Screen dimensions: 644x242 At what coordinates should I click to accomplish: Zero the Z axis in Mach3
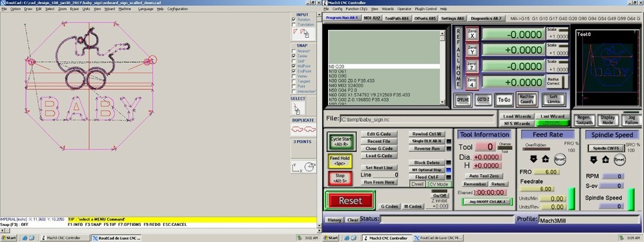[472, 67]
